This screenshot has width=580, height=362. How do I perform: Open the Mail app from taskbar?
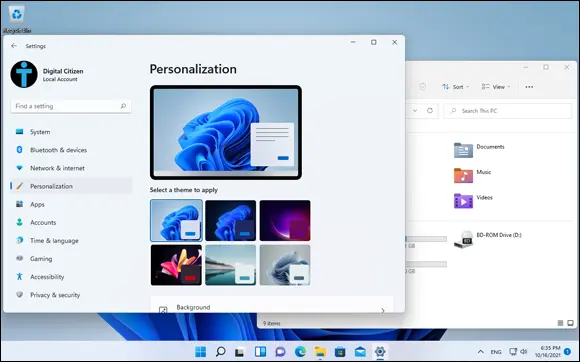[x=360, y=352]
